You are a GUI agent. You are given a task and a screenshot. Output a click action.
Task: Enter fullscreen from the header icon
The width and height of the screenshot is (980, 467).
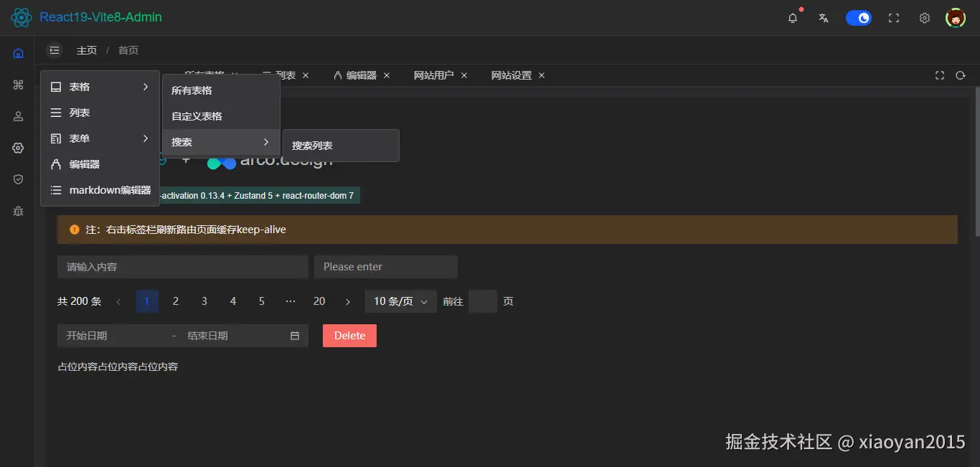point(894,18)
